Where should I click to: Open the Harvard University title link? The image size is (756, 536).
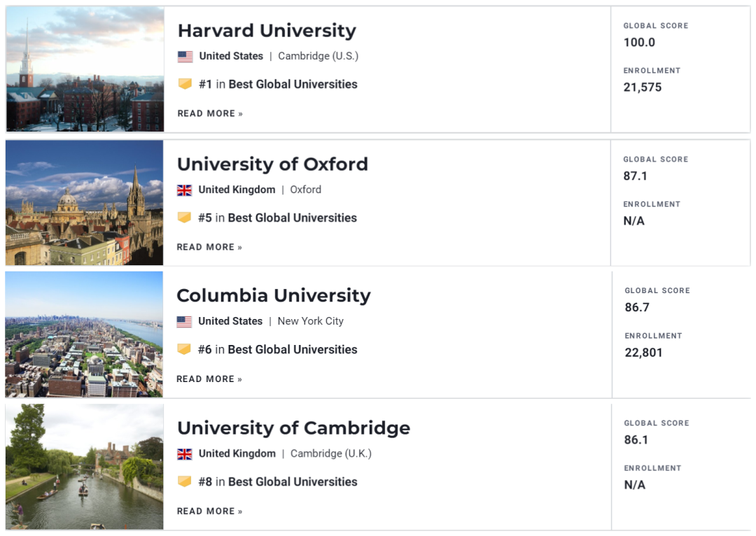click(x=267, y=31)
